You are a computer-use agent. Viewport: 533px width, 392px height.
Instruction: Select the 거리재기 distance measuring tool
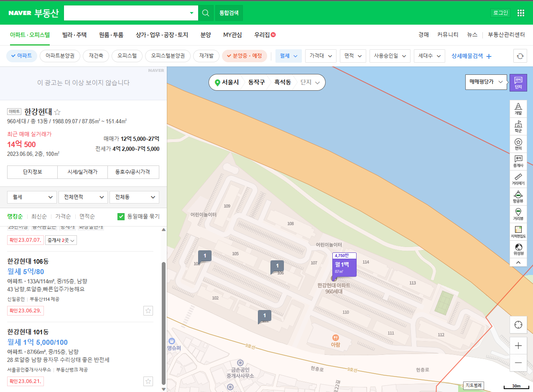518,179
